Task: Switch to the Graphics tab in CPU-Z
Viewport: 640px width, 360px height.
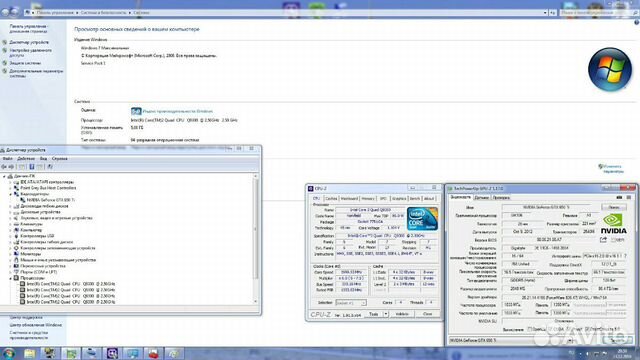Action: [399, 198]
